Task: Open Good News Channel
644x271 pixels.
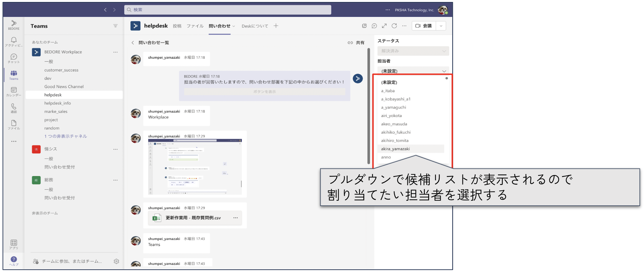Action: [x=64, y=87]
